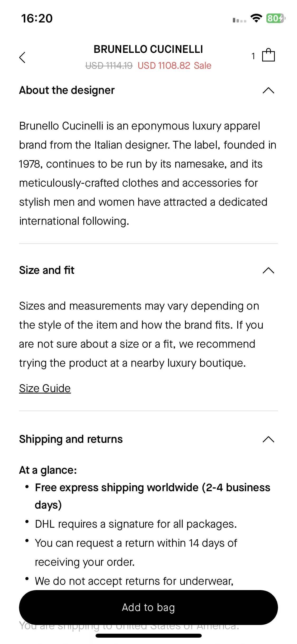297x644 pixels.
Task: Tap the bag item count number
Action: click(253, 56)
